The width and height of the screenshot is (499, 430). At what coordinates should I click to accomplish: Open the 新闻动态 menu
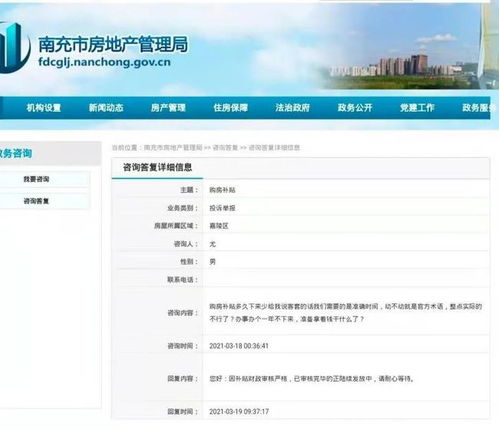click(106, 108)
